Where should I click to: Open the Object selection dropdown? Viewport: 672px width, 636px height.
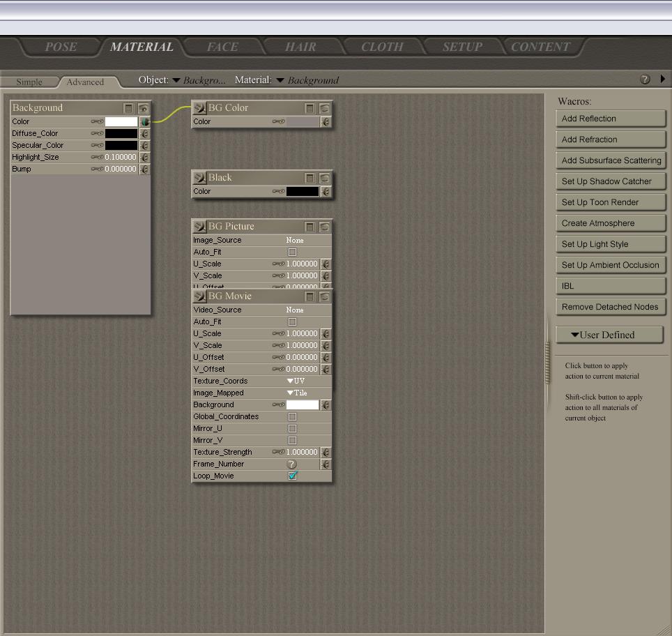(176, 80)
